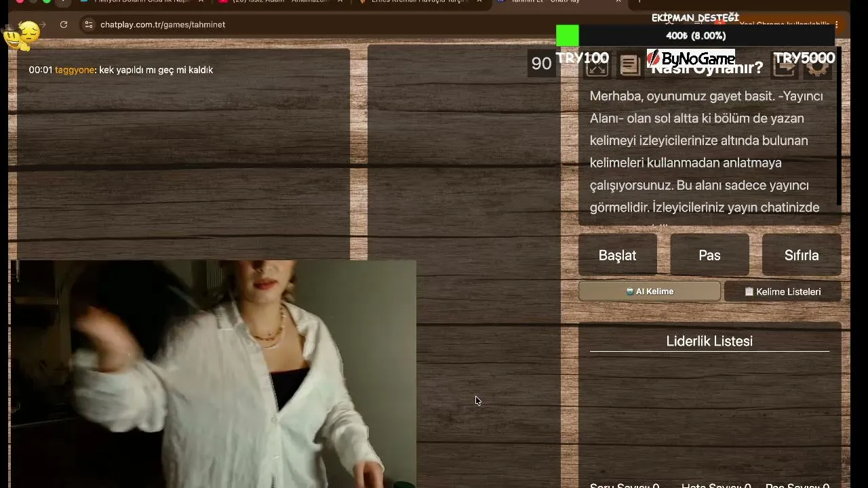
Task: Click the ByNoGame sponsor logo
Action: pos(690,58)
